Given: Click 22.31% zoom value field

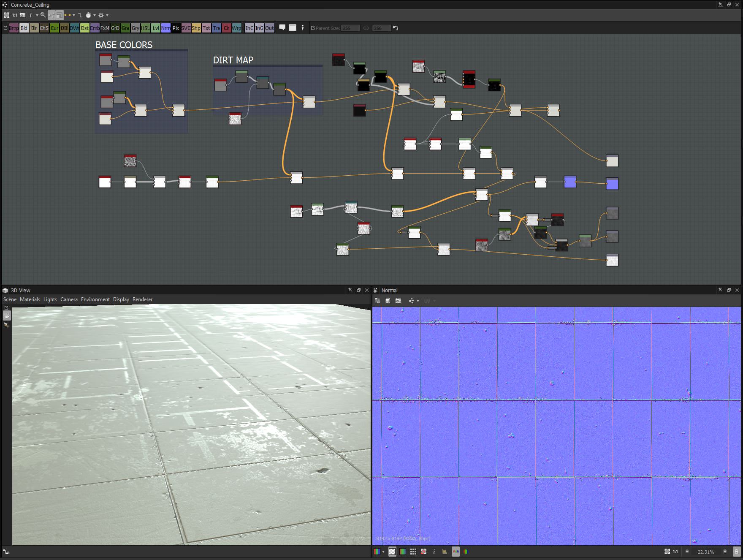Looking at the screenshot, I should tap(706, 552).
